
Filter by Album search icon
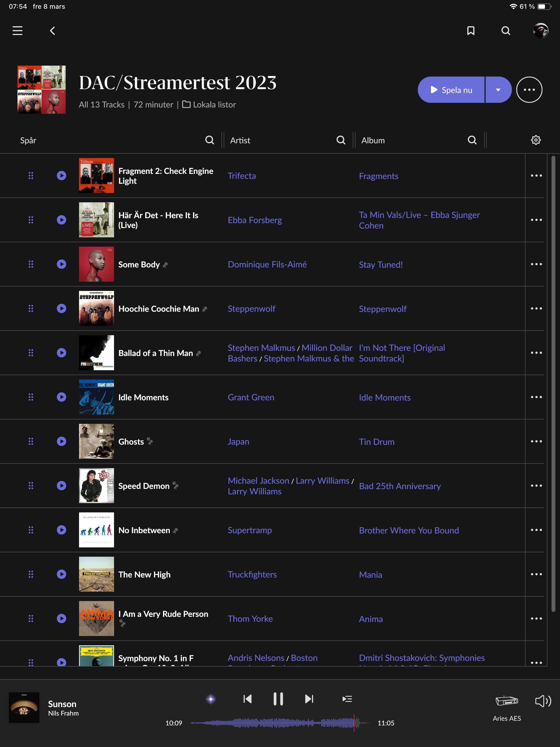click(x=472, y=140)
